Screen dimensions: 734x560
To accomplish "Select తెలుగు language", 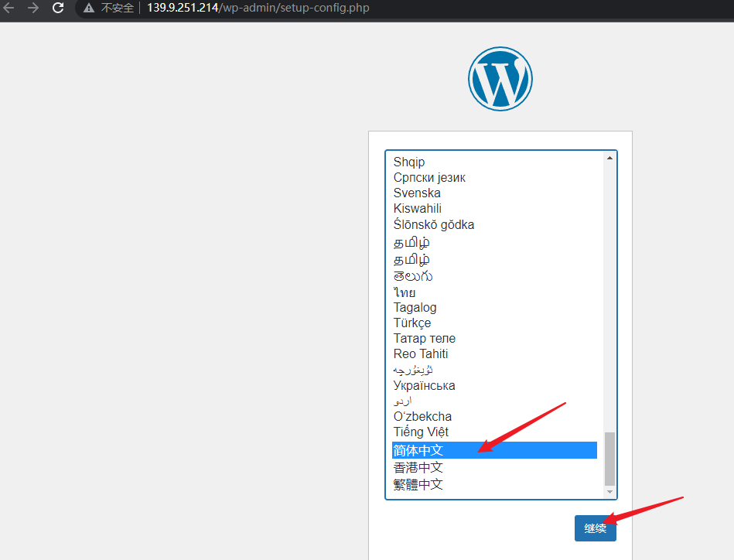I will (x=494, y=276).
